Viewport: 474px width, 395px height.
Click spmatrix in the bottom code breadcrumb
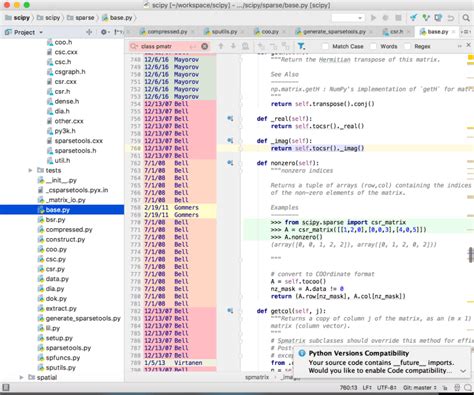(x=257, y=377)
